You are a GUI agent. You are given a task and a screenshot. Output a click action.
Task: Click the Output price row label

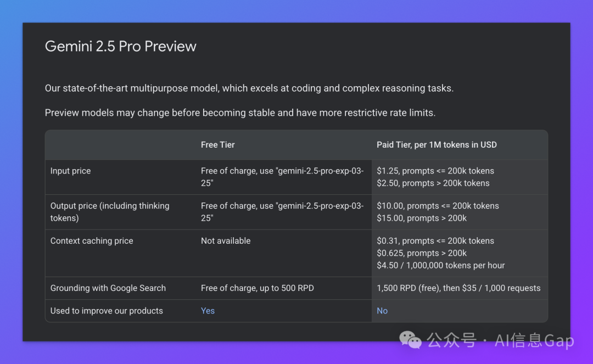[x=110, y=212]
